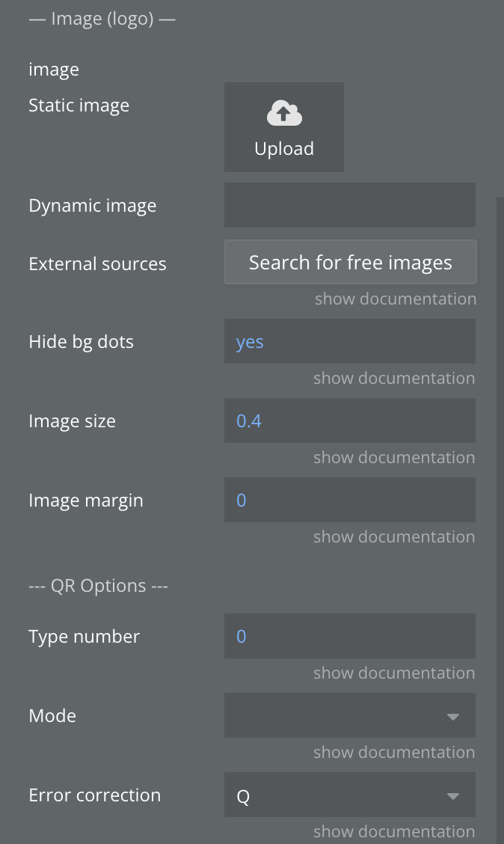Show documentation for Type number
Image resolution: width=504 pixels, height=844 pixels.
tap(394, 673)
